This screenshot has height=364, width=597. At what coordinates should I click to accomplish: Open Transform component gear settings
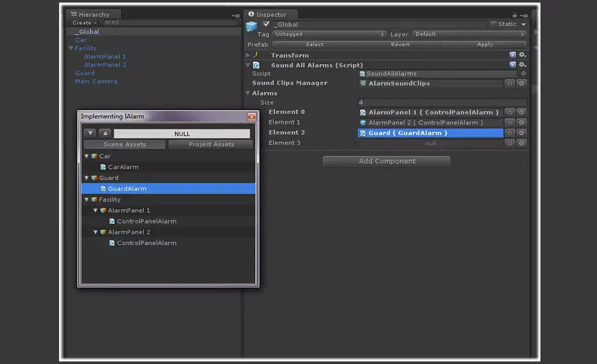coord(522,55)
